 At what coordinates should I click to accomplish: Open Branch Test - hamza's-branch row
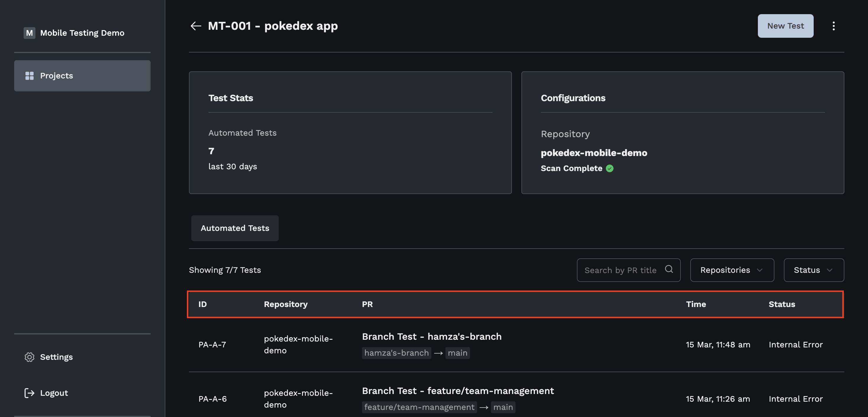click(x=432, y=336)
